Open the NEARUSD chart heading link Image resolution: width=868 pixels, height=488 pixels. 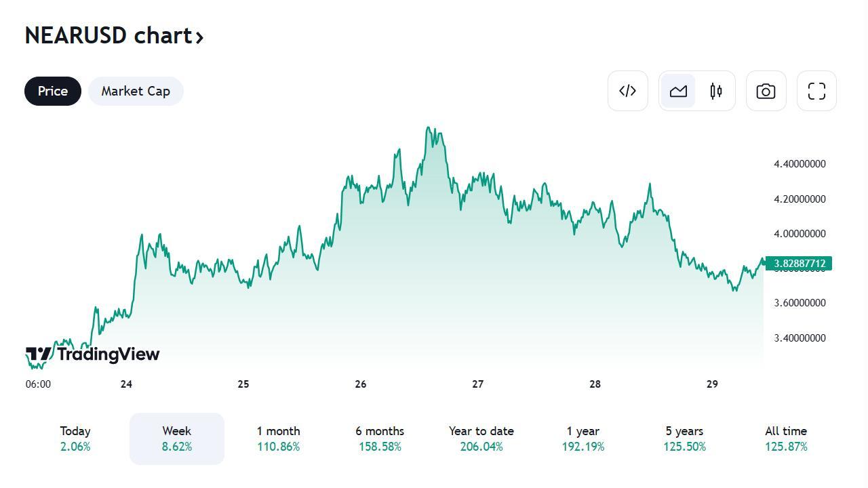pos(108,35)
